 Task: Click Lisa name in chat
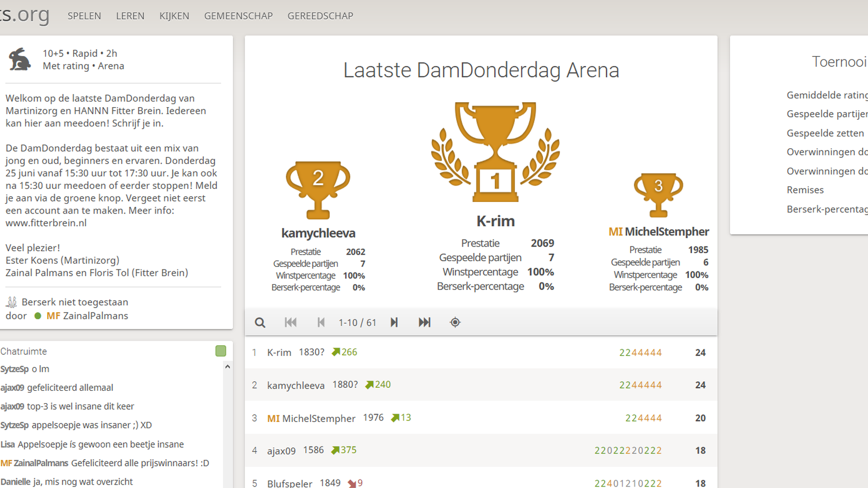coord(8,445)
